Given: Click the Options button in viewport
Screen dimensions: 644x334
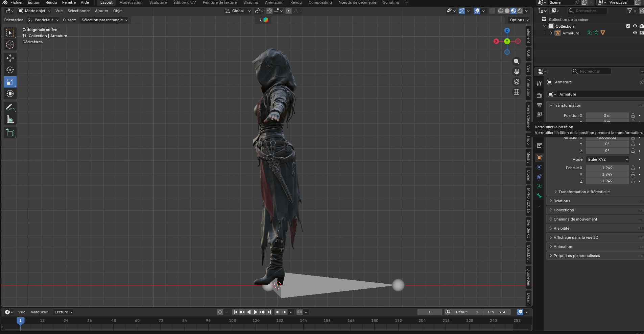Looking at the screenshot, I should [x=519, y=20].
